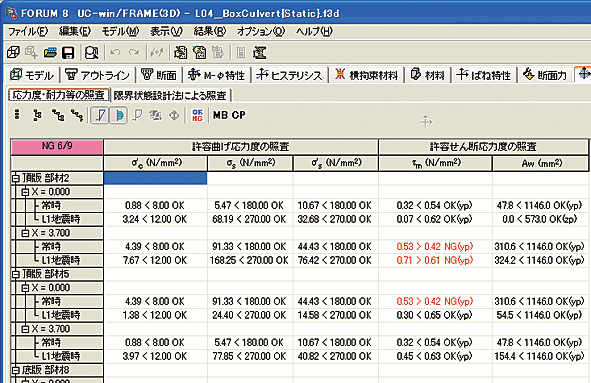Screen dimensions: 591x383
Task: Switch to the 横拘束材料 tab
Action: pos(367,75)
